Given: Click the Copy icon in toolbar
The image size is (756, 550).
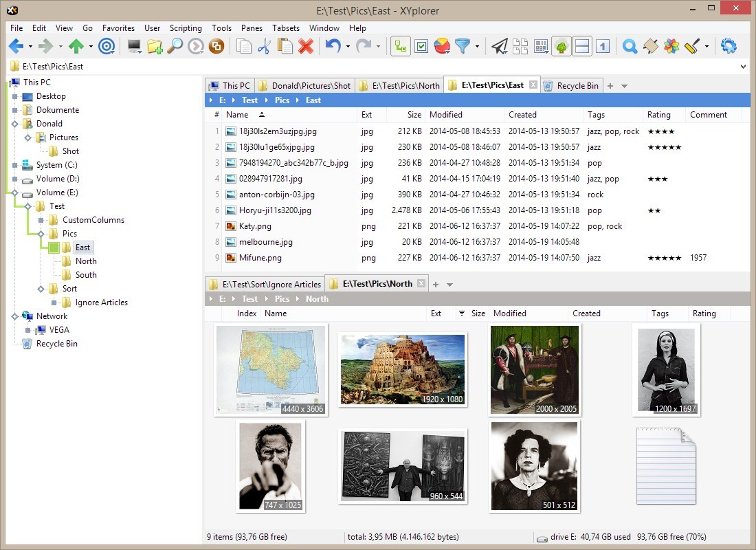Looking at the screenshot, I should (244, 46).
